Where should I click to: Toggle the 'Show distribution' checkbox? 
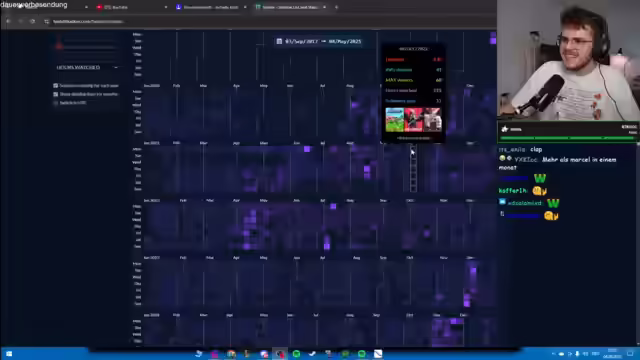click(56, 94)
